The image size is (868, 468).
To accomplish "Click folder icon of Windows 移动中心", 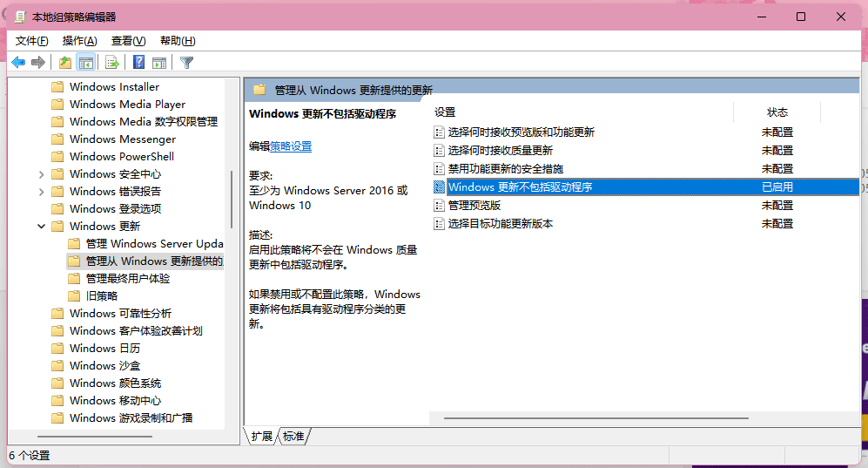I will [57, 401].
